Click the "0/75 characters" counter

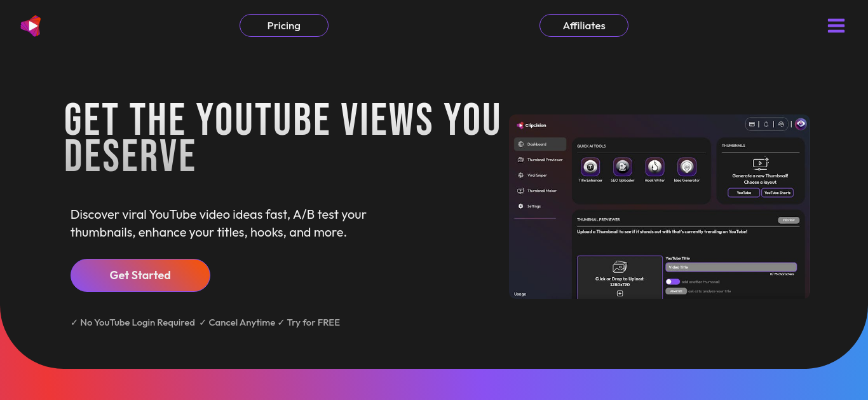pyautogui.click(x=782, y=274)
